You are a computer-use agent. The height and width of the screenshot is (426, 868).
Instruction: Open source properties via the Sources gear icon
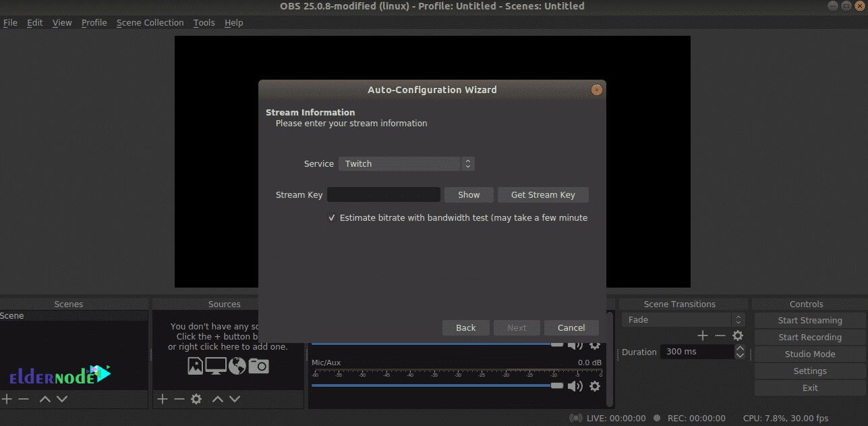(196, 399)
